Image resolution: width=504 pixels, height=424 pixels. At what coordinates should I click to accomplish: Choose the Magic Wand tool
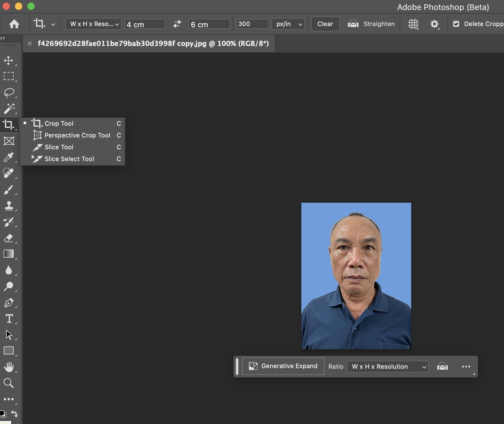click(x=9, y=109)
